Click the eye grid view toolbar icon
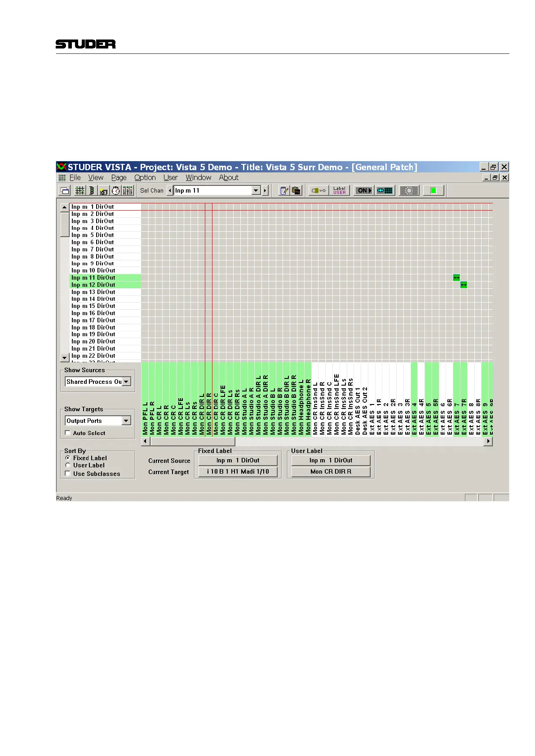The height and width of the screenshot is (756, 535). pos(385,190)
